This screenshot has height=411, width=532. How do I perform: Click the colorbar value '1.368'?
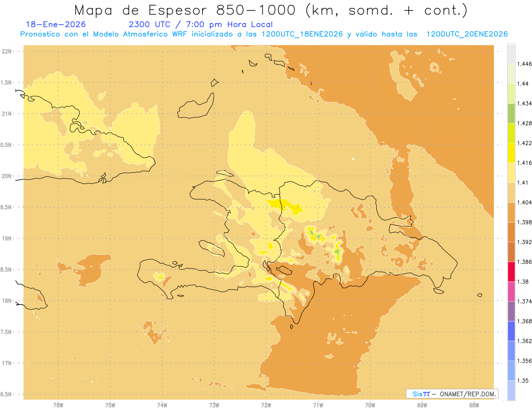(524, 321)
